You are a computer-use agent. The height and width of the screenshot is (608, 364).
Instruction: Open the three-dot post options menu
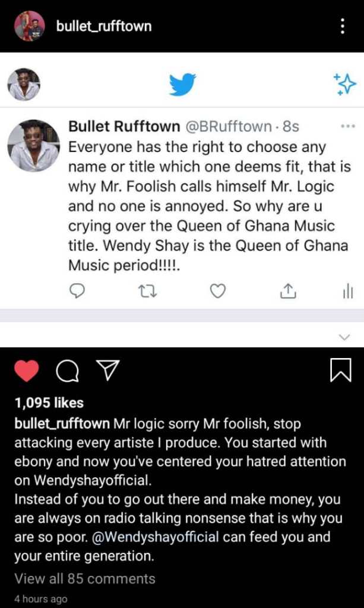pyautogui.click(x=343, y=26)
